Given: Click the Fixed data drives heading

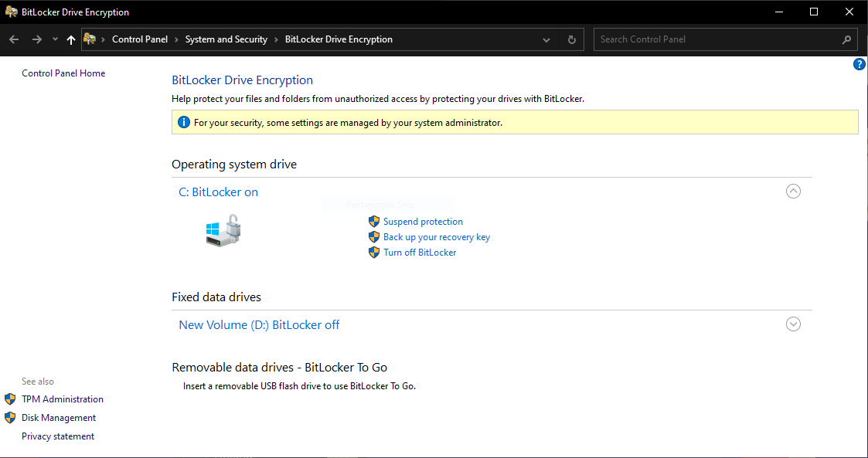Looking at the screenshot, I should pyautogui.click(x=216, y=297).
